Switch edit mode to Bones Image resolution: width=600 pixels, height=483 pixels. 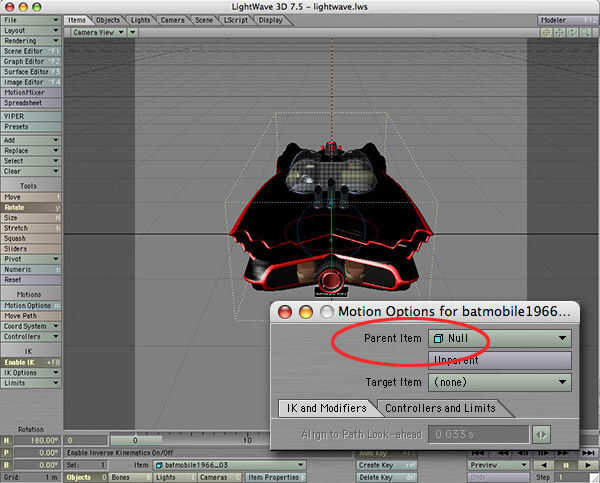[131, 477]
